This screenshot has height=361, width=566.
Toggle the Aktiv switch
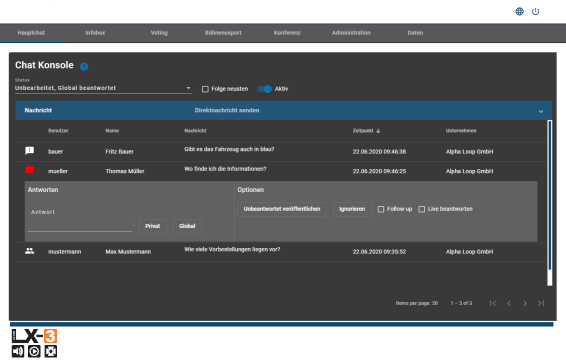pyautogui.click(x=264, y=89)
